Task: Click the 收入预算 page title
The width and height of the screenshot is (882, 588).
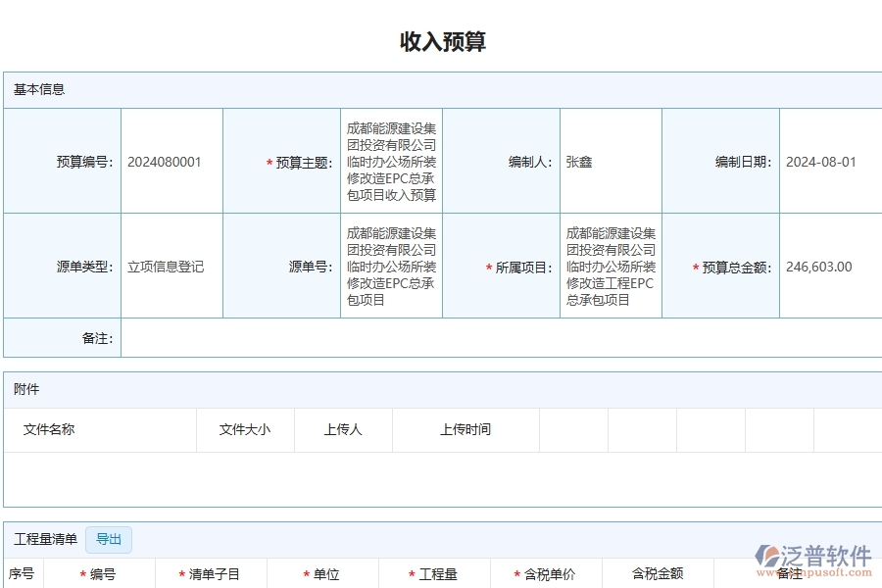Action: coord(440,41)
